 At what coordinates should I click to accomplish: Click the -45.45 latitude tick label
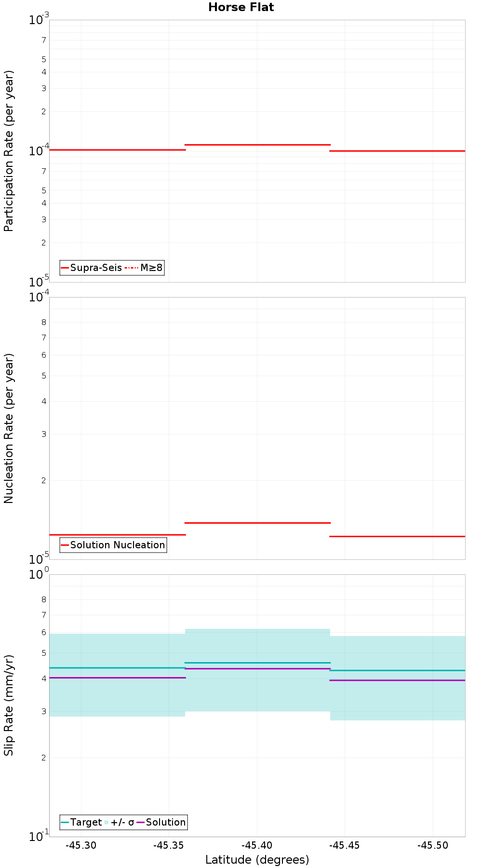point(345,845)
